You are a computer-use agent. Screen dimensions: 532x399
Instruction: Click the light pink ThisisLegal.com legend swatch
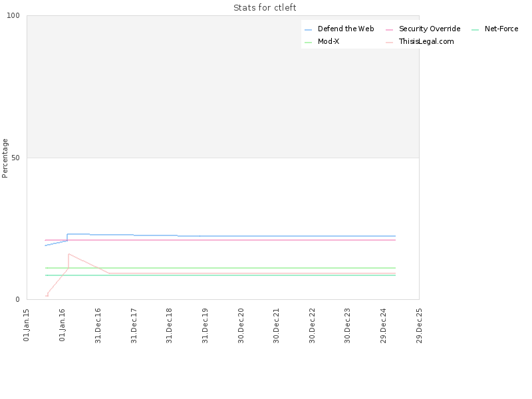tap(389, 43)
